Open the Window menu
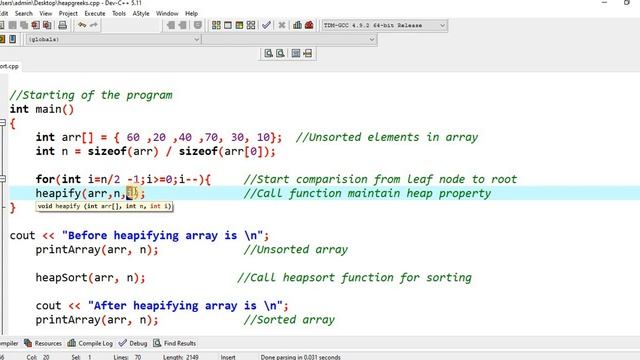 click(167, 13)
